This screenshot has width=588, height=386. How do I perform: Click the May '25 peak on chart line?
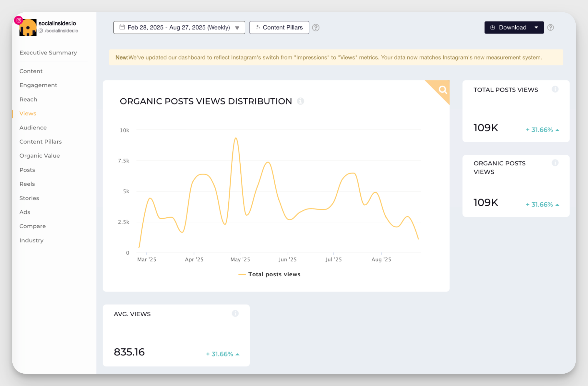point(236,138)
